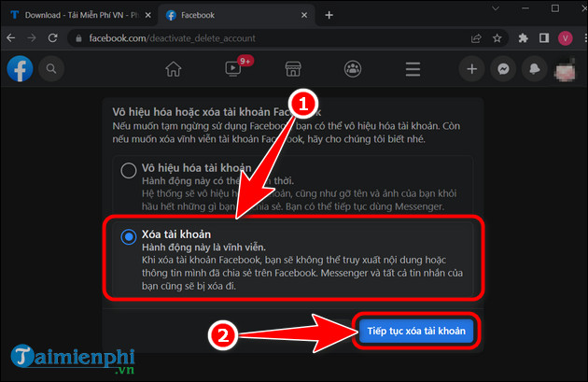Image resolution: width=588 pixels, height=382 pixels.
Task: Minimize the browser window
Action: coord(525,8)
